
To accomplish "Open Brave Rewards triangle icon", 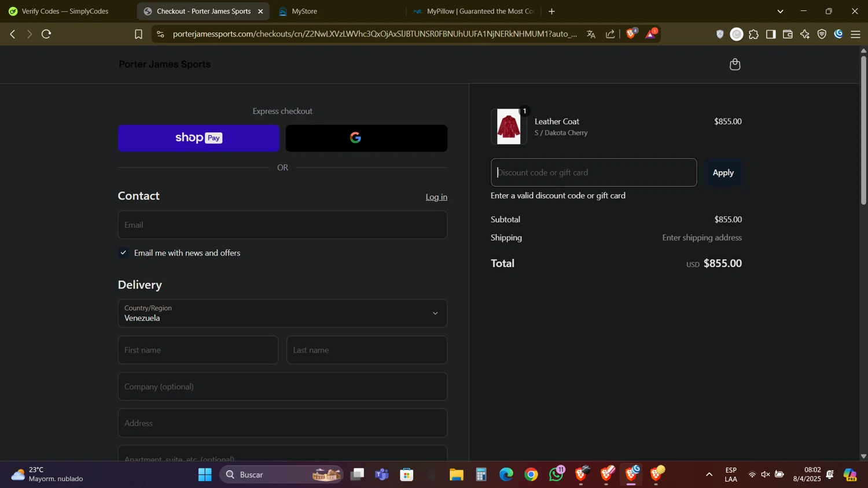I will [651, 34].
